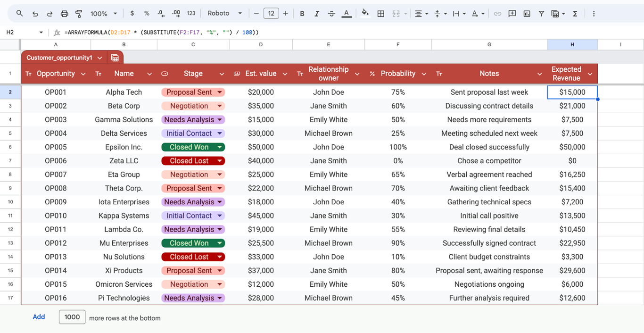The image size is (644, 333).
Task: Select the note 'Chose a competitor'
Action: pyautogui.click(x=489, y=161)
